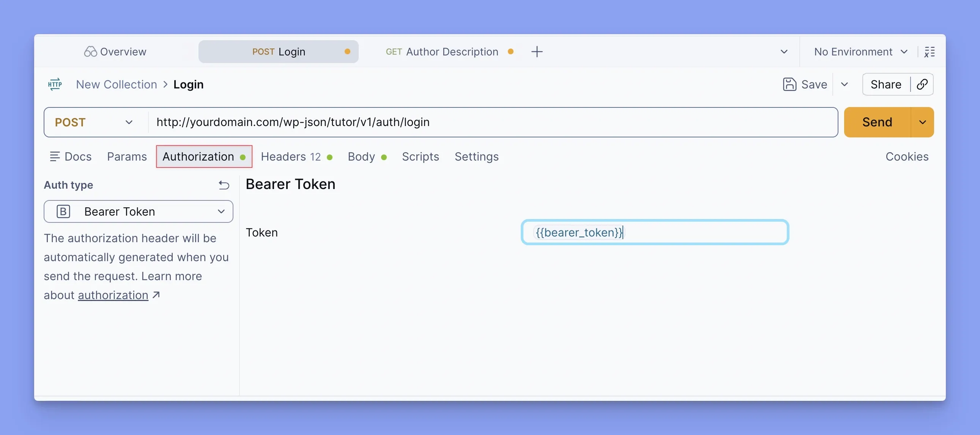Open the Headers 12 tab
Viewport: 980px width, 435px height.
(x=297, y=156)
